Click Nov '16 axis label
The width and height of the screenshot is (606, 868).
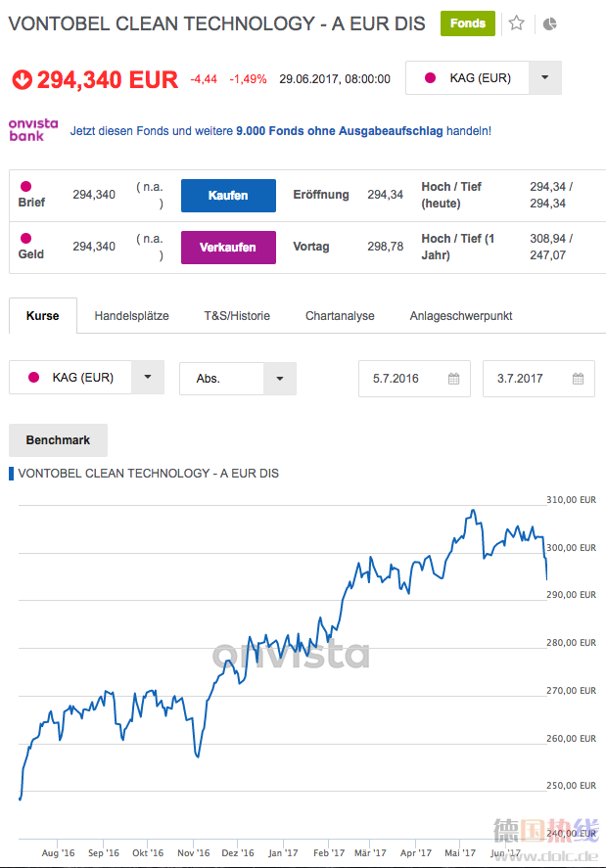[x=193, y=853]
